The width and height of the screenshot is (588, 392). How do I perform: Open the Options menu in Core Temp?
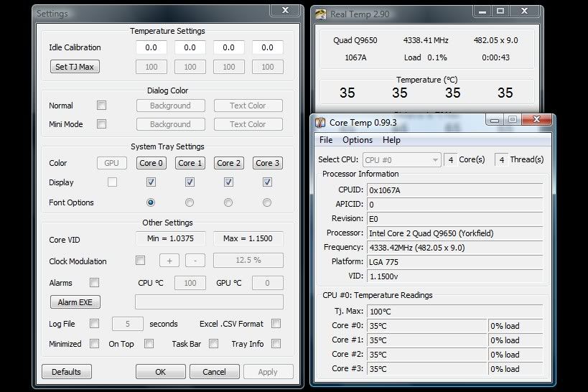click(358, 140)
